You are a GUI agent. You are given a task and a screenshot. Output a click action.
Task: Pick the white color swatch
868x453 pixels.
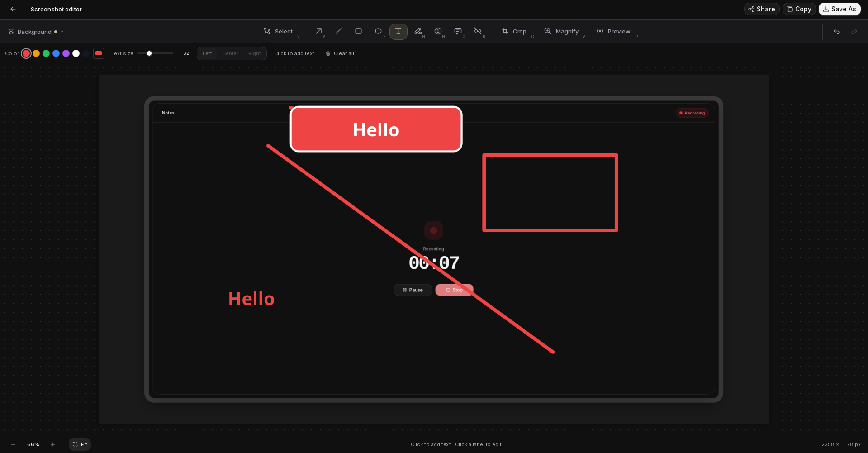pos(76,53)
